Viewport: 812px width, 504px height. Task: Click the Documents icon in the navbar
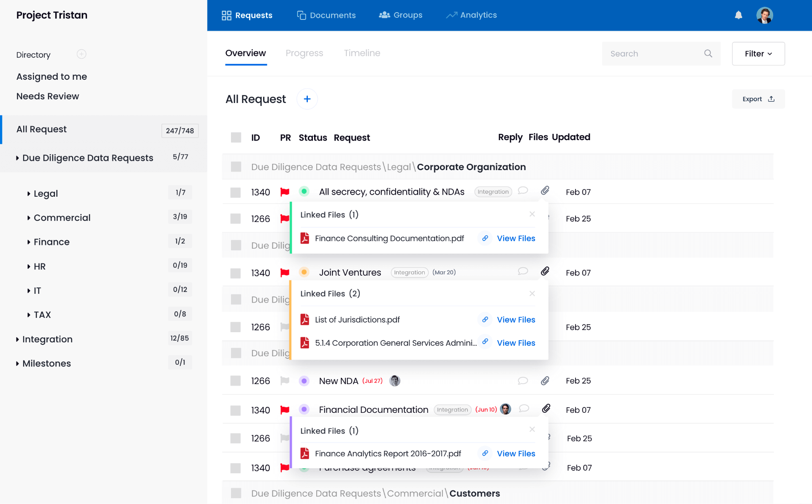(301, 15)
